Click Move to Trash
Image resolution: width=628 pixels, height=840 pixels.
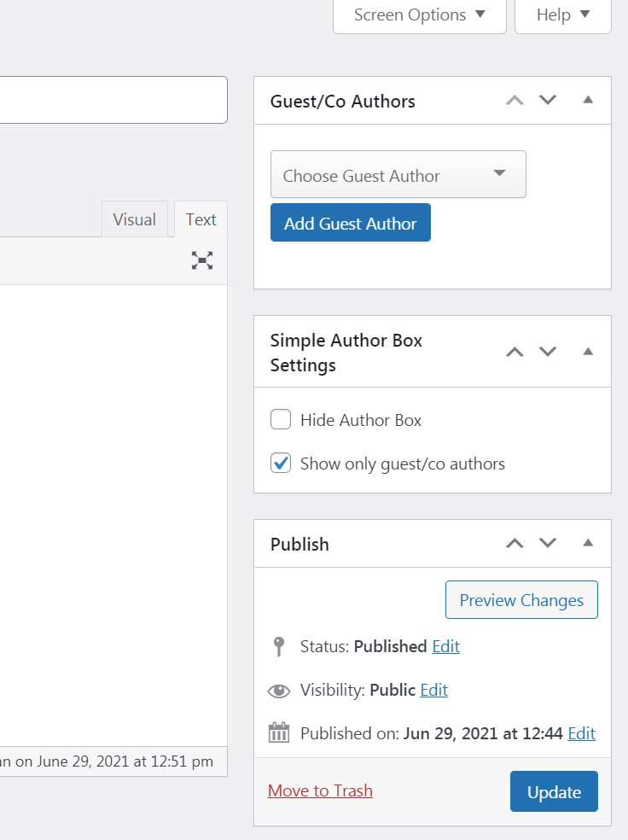[320, 790]
